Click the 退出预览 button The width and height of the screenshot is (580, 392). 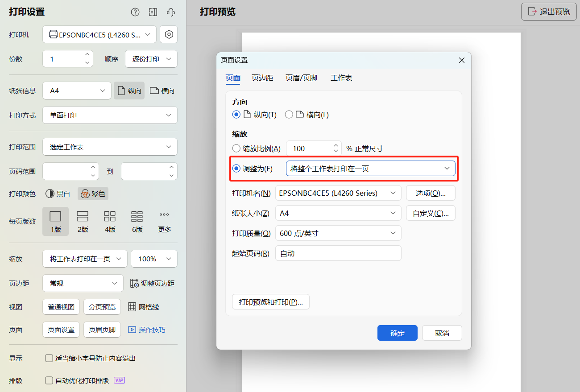point(548,12)
